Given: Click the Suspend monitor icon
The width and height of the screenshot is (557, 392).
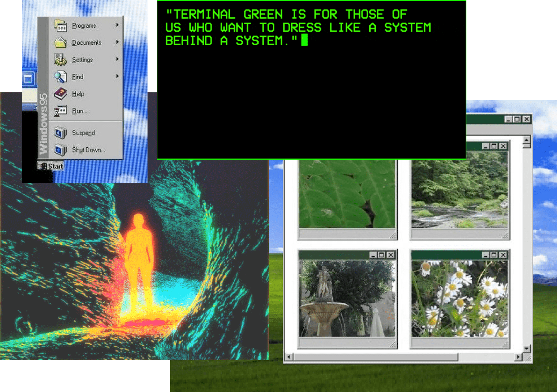Looking at the screenshot, I should click(60, 133).
